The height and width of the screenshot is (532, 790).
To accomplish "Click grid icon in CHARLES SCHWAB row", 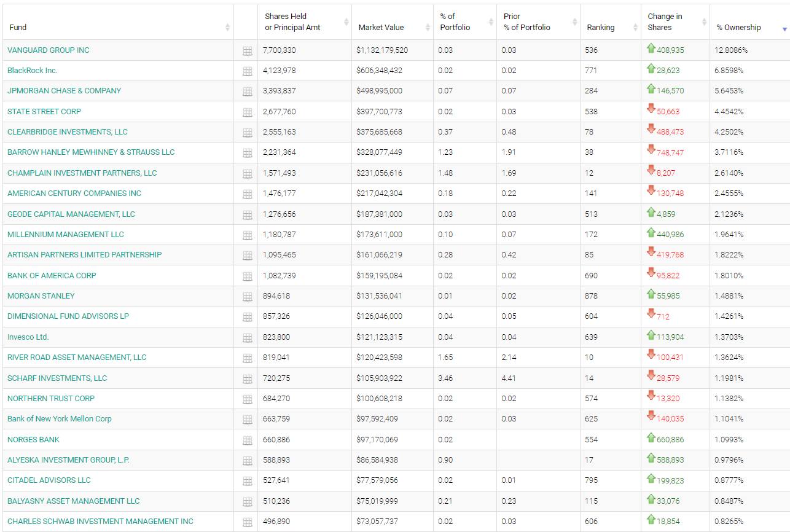I will pos(248,522).
